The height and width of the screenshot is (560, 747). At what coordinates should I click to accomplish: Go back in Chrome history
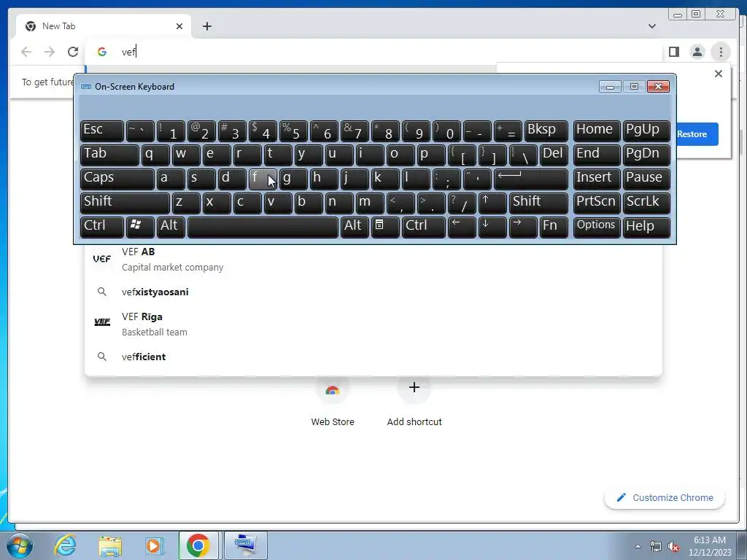point(26,52)
